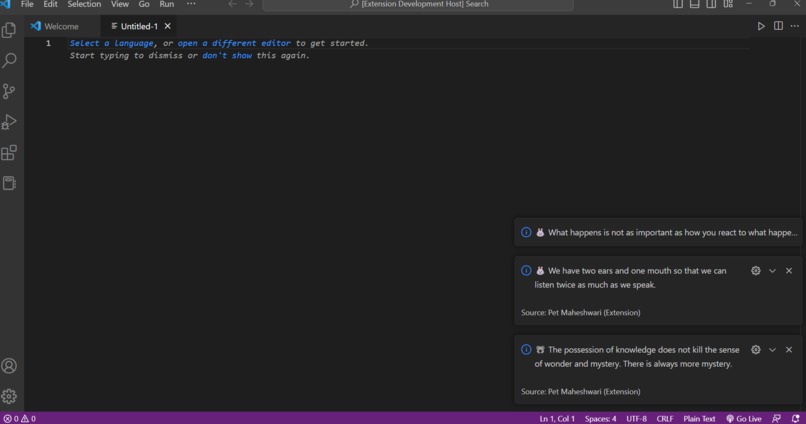Dismiss the possession of knowledge notification

click(x=789, y=350)
